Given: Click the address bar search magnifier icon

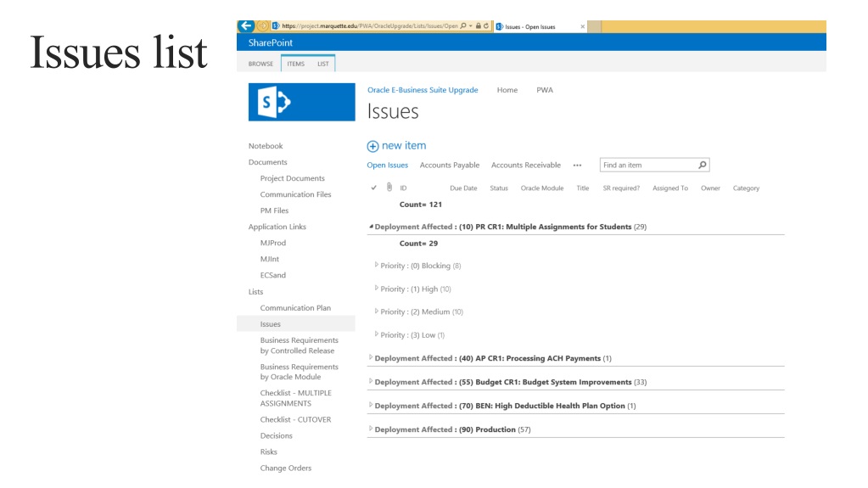Looking at the screenshot, I should click(x=463, y=26).
